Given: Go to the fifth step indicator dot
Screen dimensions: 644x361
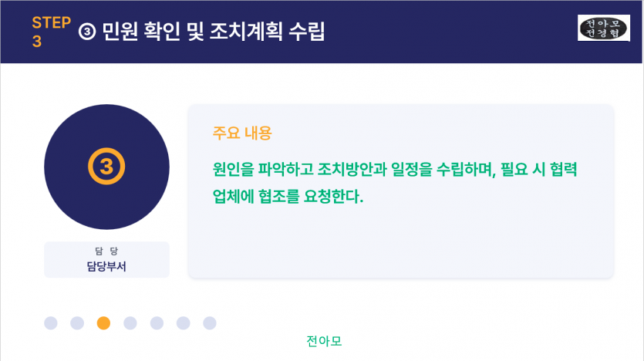Looking at the screenshot, I should tap(157, 323).
